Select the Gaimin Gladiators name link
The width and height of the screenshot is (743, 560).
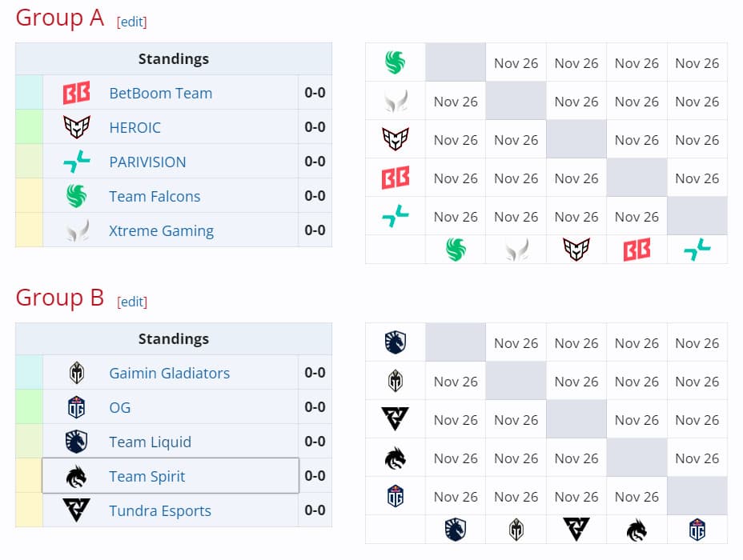tap(169, 373)
